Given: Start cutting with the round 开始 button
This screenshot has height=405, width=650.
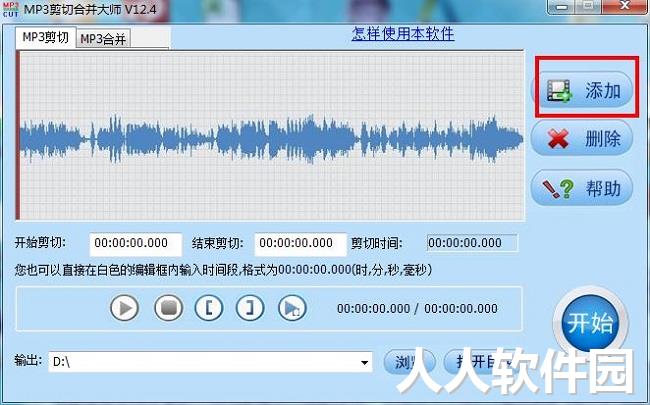Looking at the screenshot, I should click(590, 322).
